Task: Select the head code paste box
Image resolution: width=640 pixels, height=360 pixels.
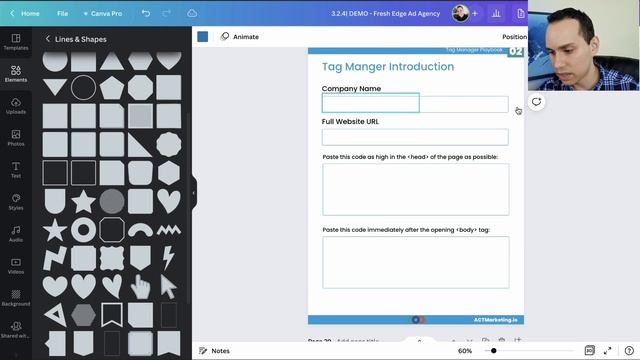Action: [416, 189]
